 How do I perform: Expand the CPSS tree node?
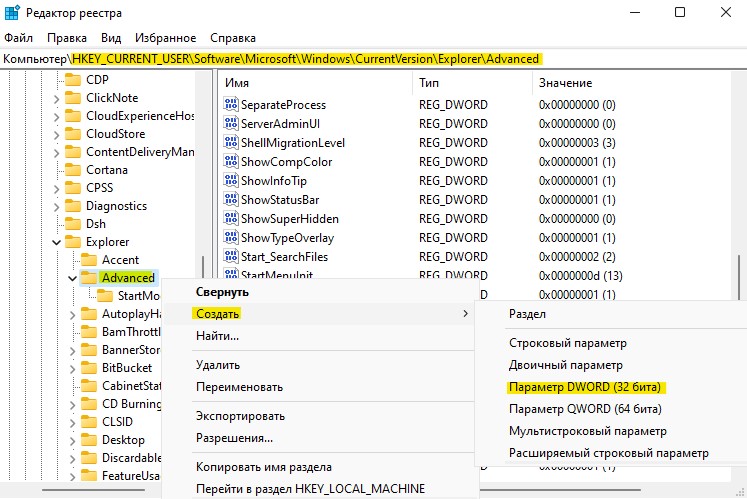[x=56, y=189]
